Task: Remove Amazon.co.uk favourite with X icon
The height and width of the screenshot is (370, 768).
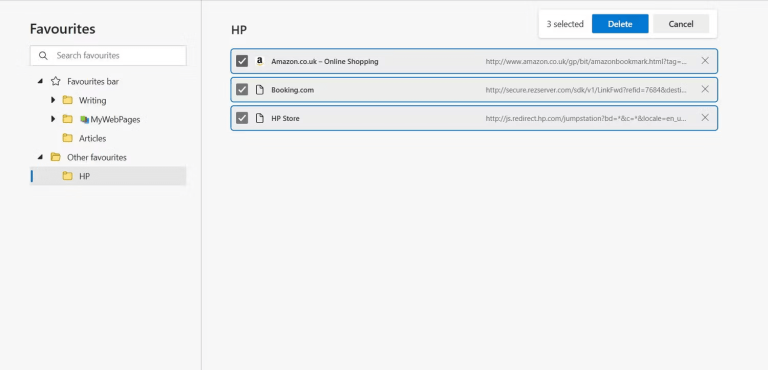Action: (705, 61)
